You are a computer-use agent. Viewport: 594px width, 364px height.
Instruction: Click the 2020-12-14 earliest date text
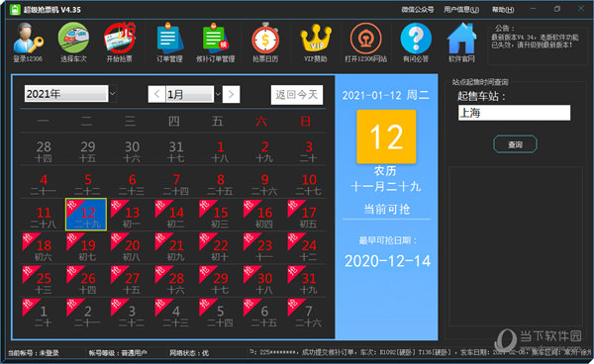click(x=387, y=261)
